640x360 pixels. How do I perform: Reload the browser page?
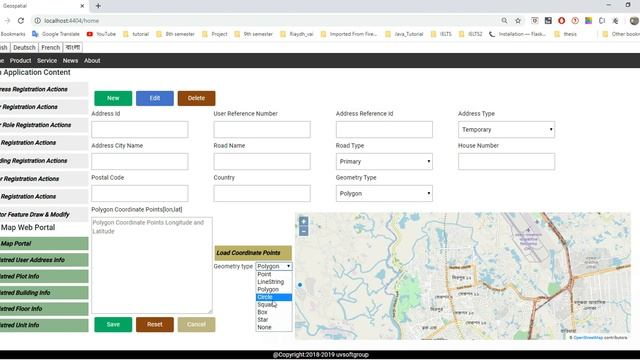coord(21,20)
